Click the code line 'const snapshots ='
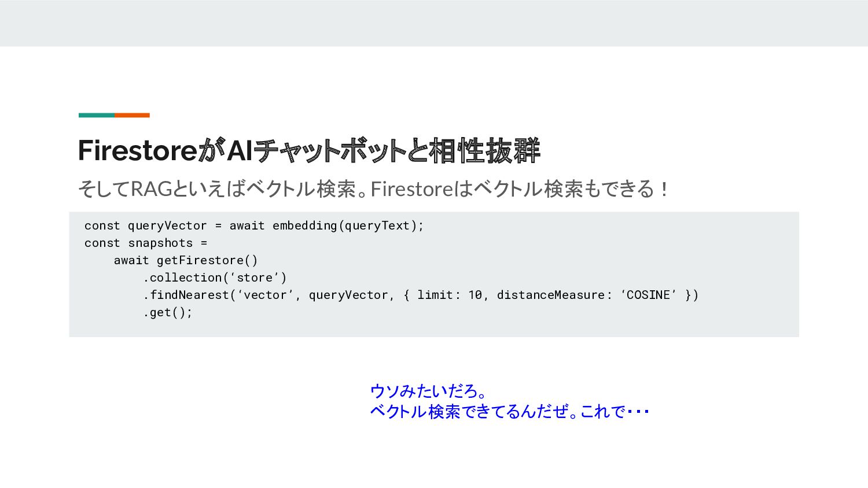This screenshot has height=488, width=868. (x=146, y=243)
